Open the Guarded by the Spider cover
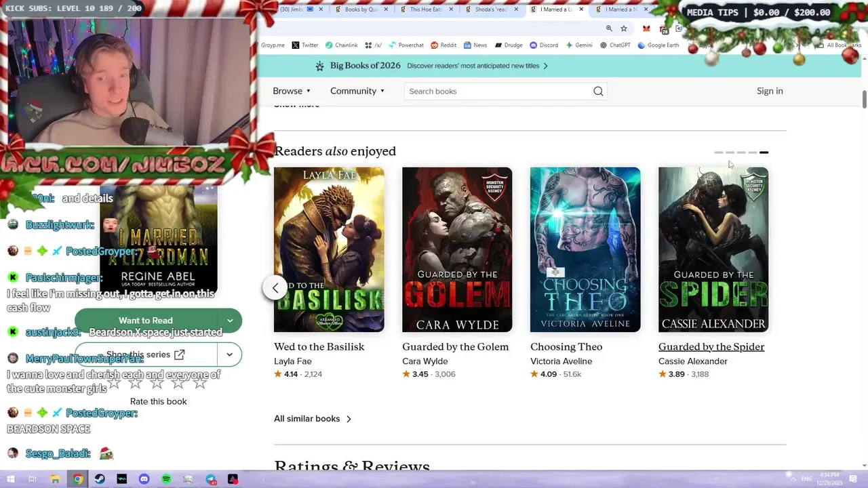868x488 pixels. 713,249
